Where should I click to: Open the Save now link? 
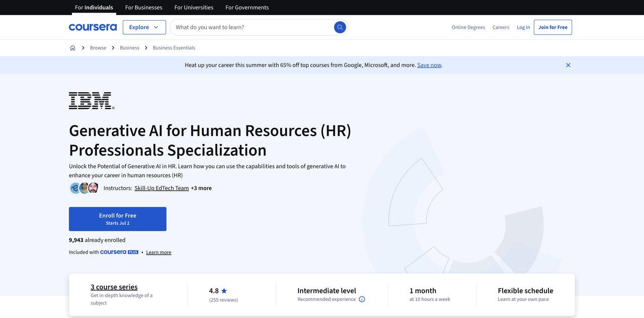pyautogui.click(x=429, y=65)
